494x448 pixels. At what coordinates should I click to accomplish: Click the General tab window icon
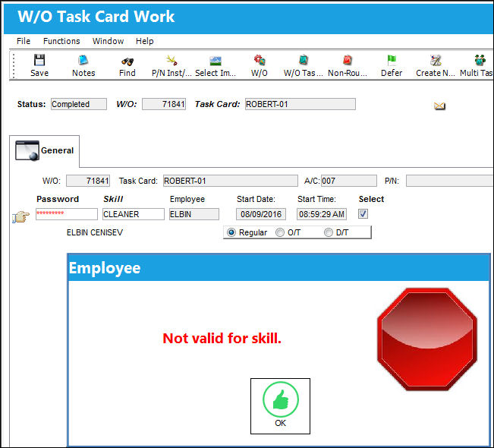coord(27,150)
